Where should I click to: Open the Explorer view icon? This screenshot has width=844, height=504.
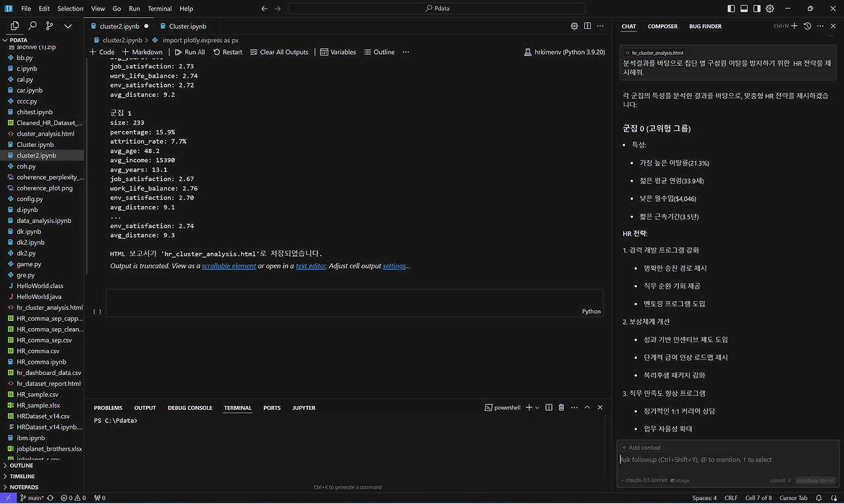pos(15,26)
